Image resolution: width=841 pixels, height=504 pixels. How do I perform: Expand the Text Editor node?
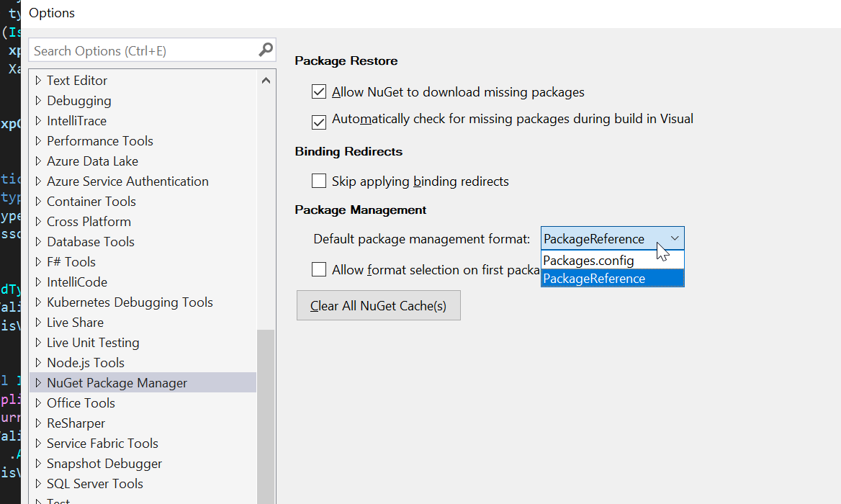pos(39,81)
